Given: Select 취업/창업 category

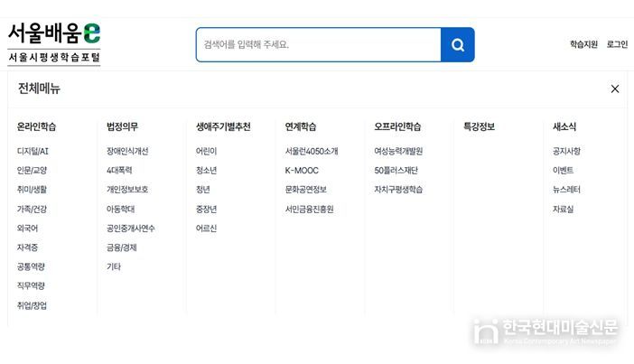Looking at the screenshot, I should click(x=32, y=305).
